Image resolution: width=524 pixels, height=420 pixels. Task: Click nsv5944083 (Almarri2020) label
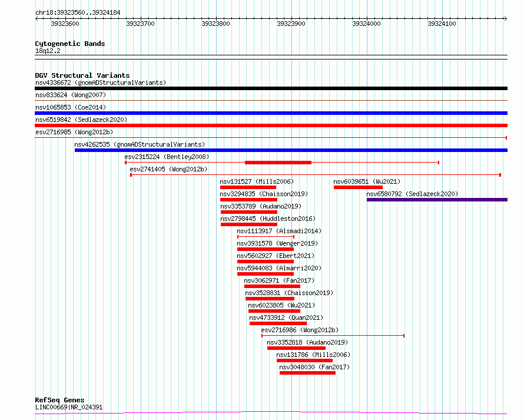point(279,268)
